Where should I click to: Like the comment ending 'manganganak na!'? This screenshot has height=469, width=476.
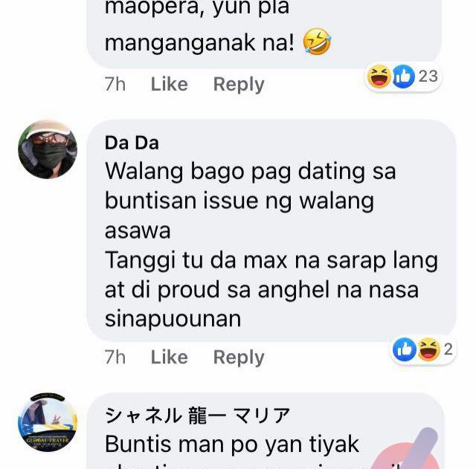coord(169,84)
